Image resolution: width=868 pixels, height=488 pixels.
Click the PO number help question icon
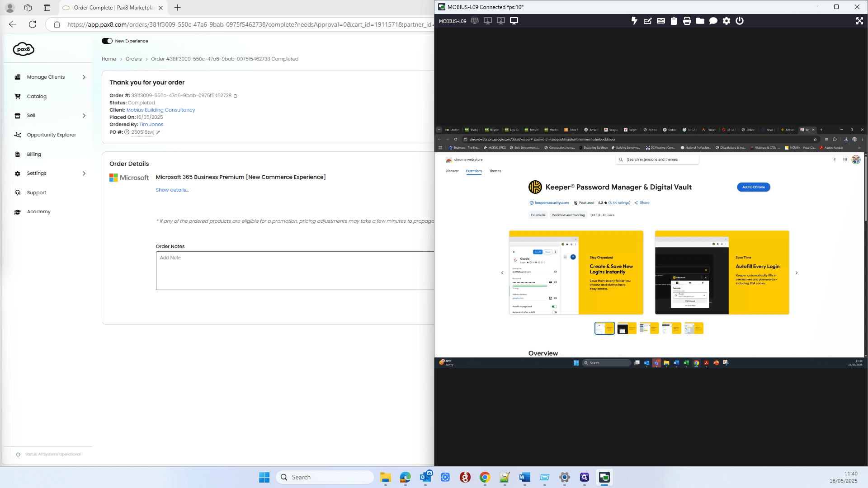click(x=127, y=132)
